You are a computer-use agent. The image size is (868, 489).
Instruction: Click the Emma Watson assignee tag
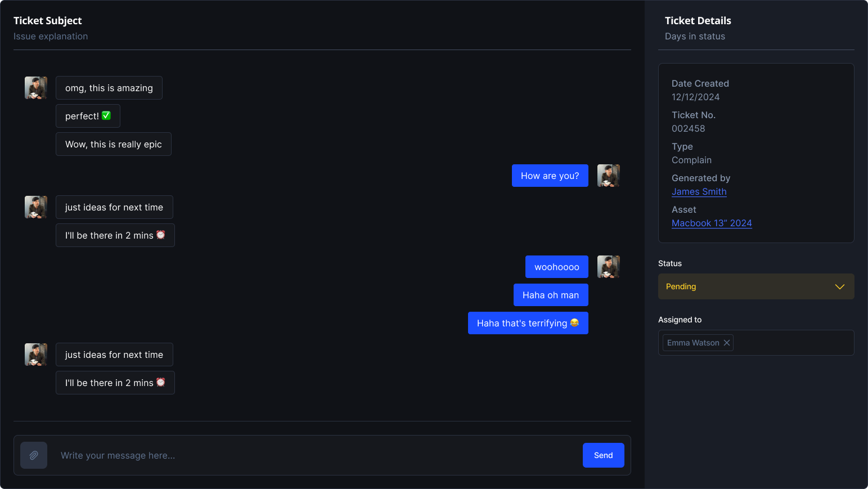point(692,343)
